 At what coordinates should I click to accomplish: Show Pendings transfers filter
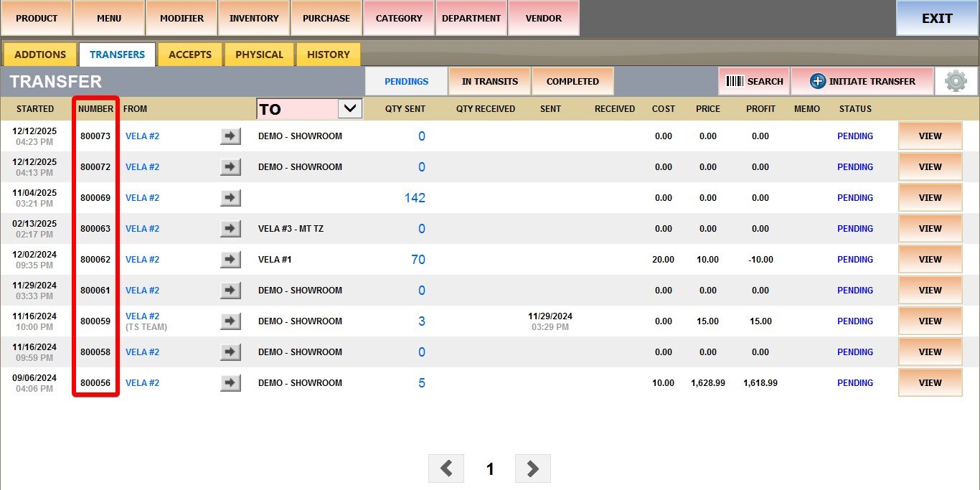pyautogui.click(x=406, y=81)
